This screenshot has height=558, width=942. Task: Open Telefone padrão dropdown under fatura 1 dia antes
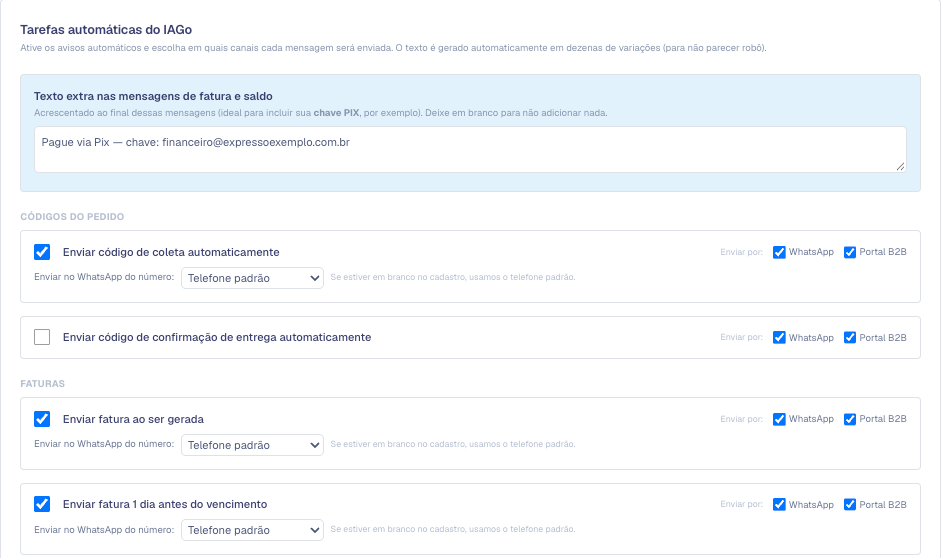click(x=252, y=530)
